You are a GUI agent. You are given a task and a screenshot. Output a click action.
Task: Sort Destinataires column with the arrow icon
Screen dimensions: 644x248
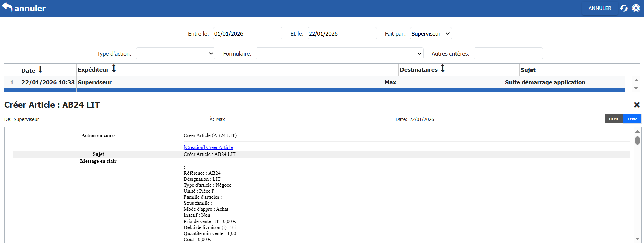tap(443, 69)
